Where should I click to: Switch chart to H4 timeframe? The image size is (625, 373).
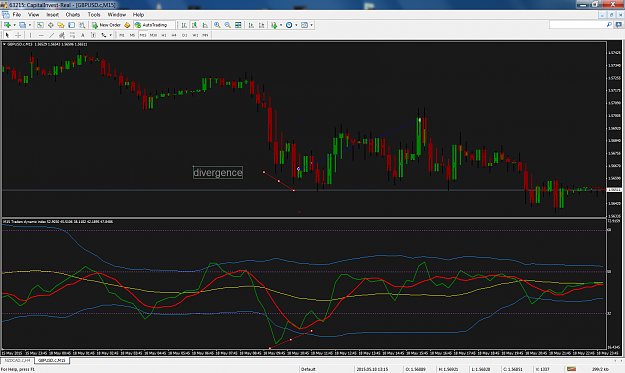(174, 35)
